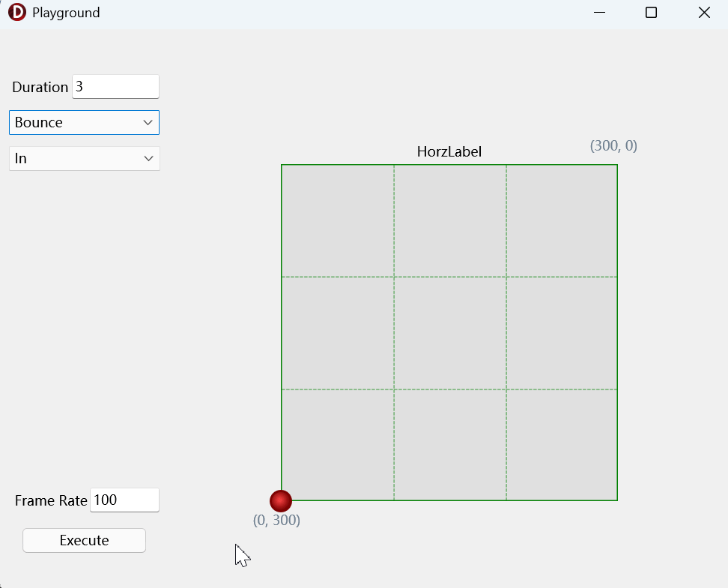Open the Bounce easing type dropdown
Image resolution: width=728 pixels, height=588 pixels.
(x=84, y=123)
